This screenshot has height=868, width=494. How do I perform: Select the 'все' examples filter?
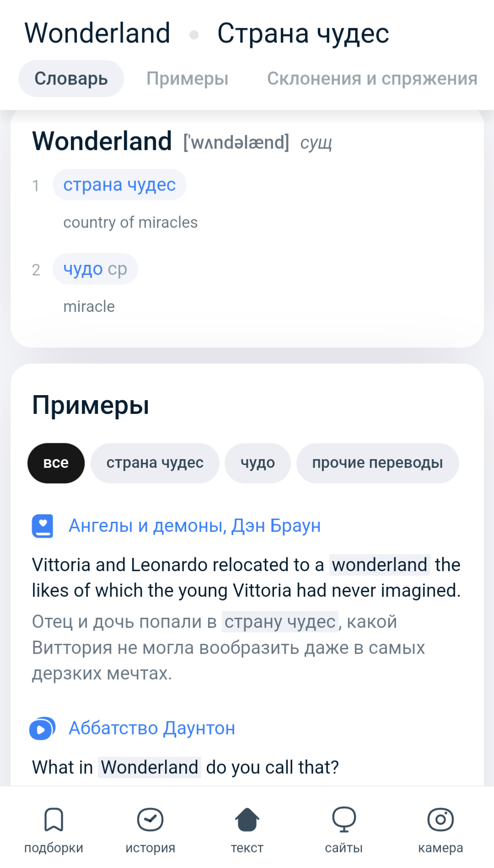click(56, 463)
